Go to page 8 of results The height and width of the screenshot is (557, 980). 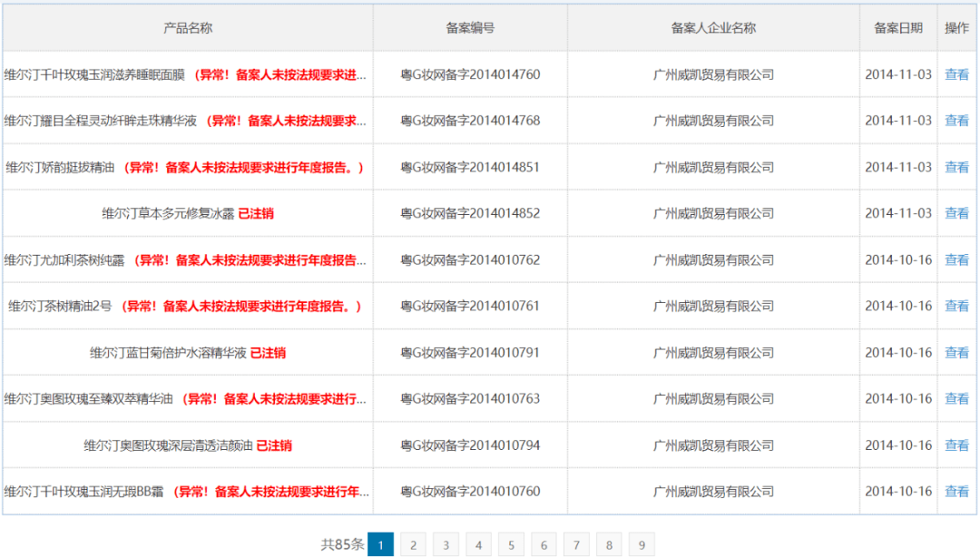609,544
